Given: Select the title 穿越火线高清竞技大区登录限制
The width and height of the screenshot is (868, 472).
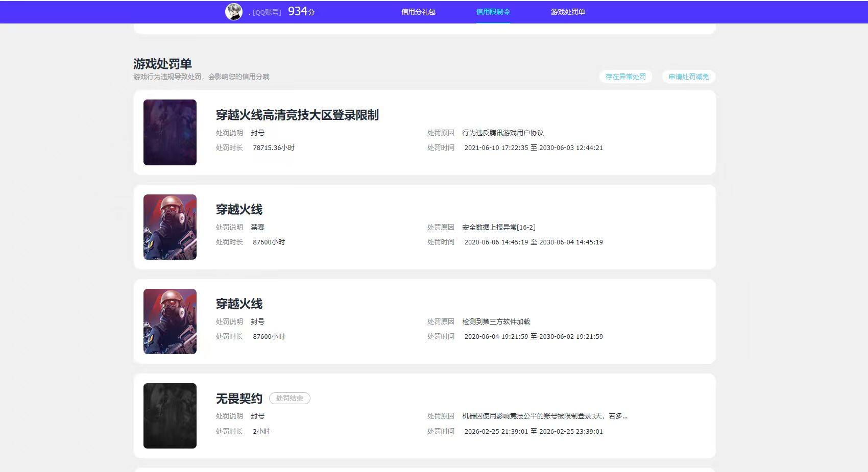Looking at the screenshot, I should [297, 115].
